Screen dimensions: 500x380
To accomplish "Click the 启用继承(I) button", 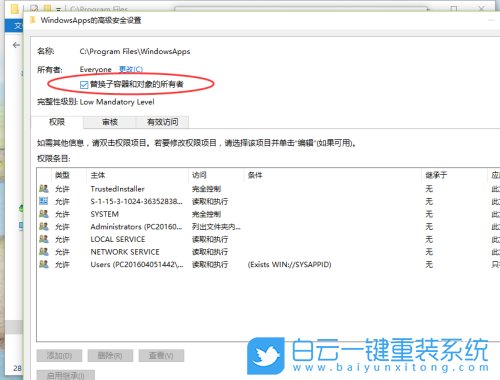I will (x=66, y=375).
